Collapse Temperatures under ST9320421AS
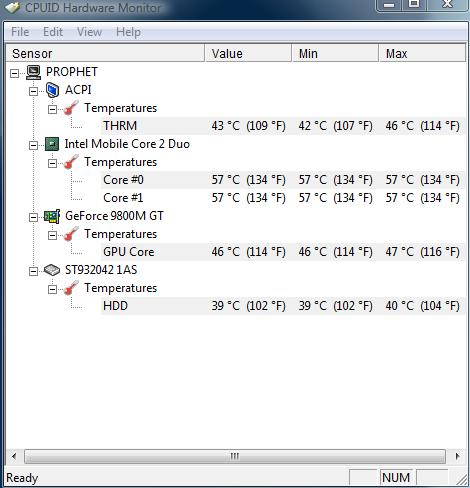470x488 pixels. [x=52, y=289]
